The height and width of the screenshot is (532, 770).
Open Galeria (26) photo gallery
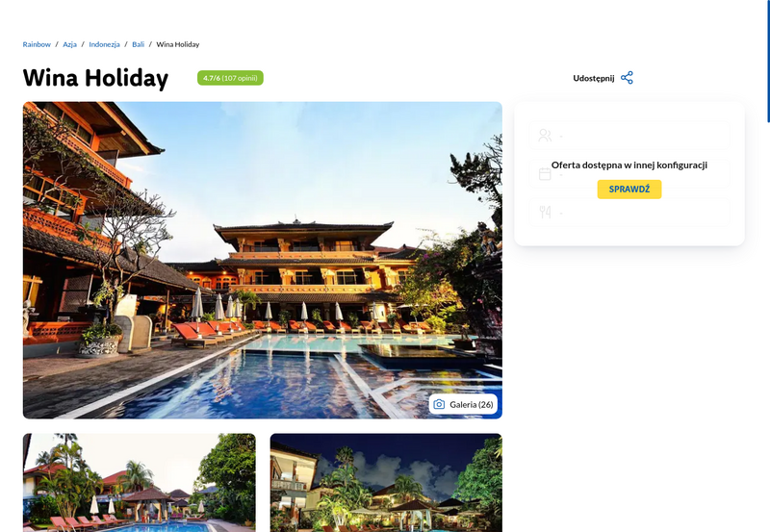(463, 404)
